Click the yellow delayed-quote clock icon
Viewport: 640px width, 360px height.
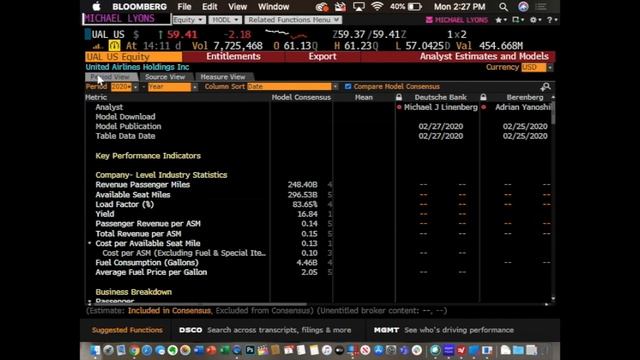(114, 45)
